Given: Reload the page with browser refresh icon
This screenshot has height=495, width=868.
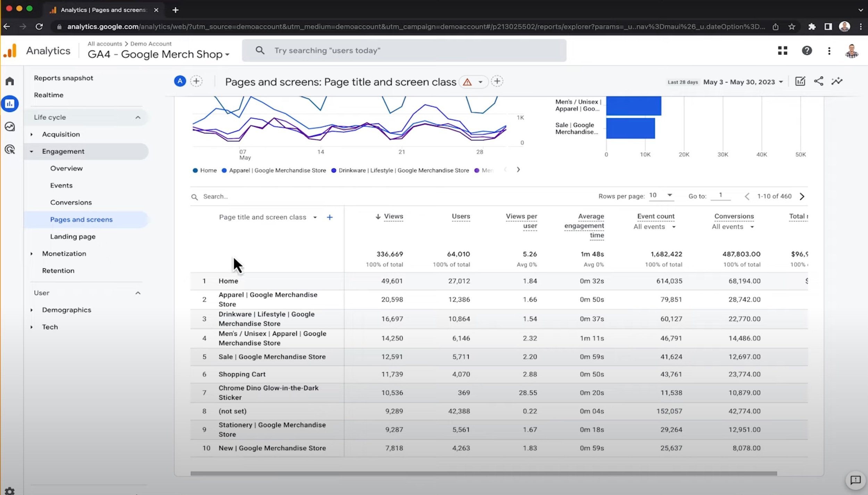Looking at the screenshot, I should pos(39,27).
